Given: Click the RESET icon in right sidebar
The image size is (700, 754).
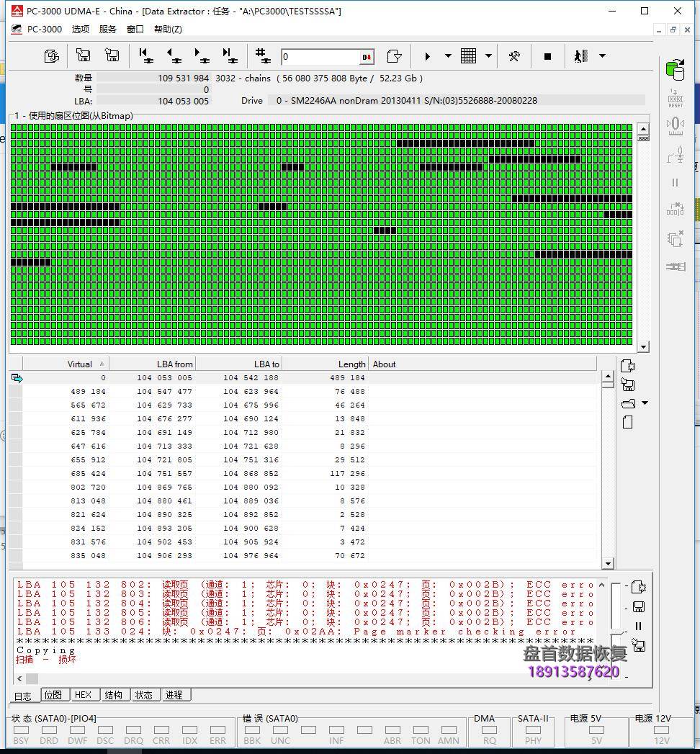Looking at the screenshot, I should click(x=676, y=99).
